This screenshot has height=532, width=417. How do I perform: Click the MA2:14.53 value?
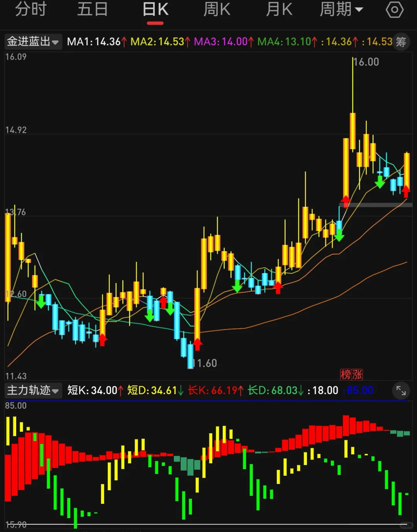[x=160, y=42]
